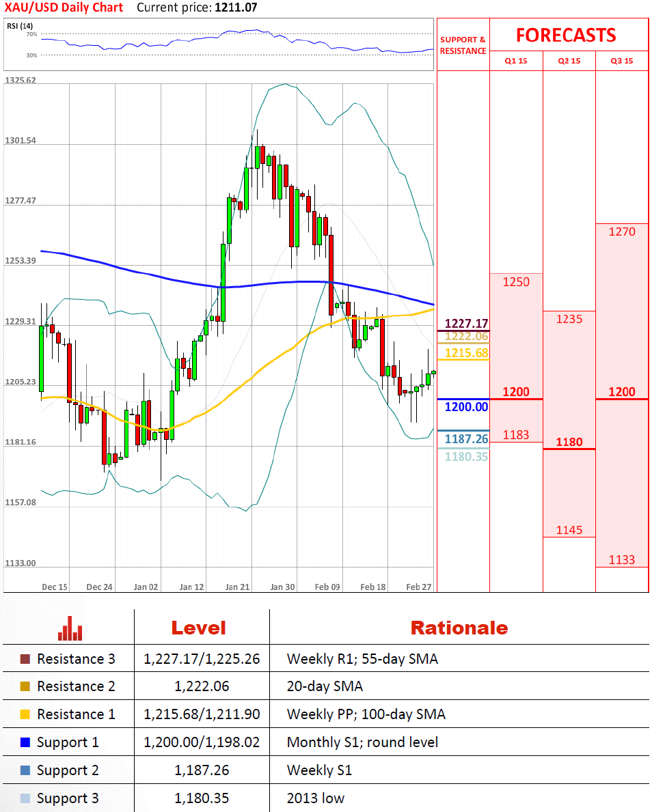Screen dimensions: 652x812
Task: Click the 1222.06 resistance level label
Action: (x=467, y=336)
